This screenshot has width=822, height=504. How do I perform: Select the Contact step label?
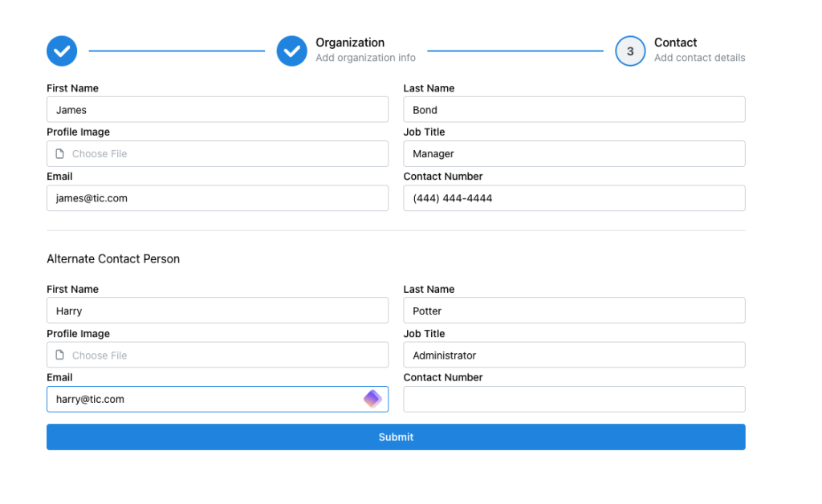[675, 43]
